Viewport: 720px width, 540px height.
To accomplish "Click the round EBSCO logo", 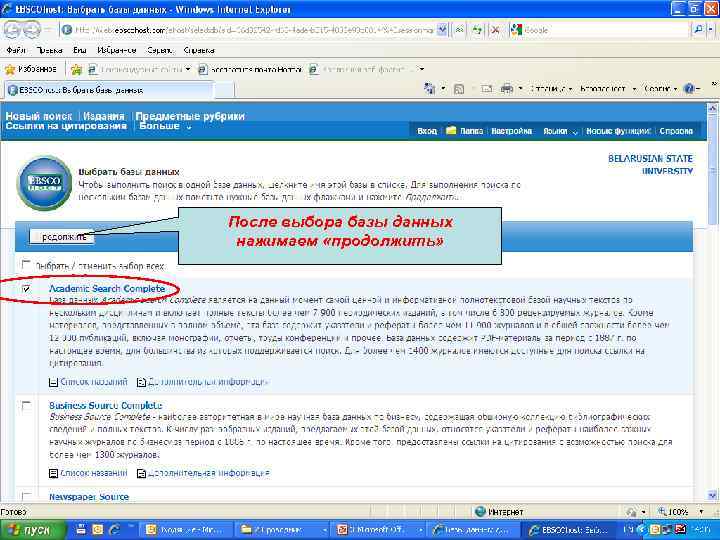I will [44, 183].
